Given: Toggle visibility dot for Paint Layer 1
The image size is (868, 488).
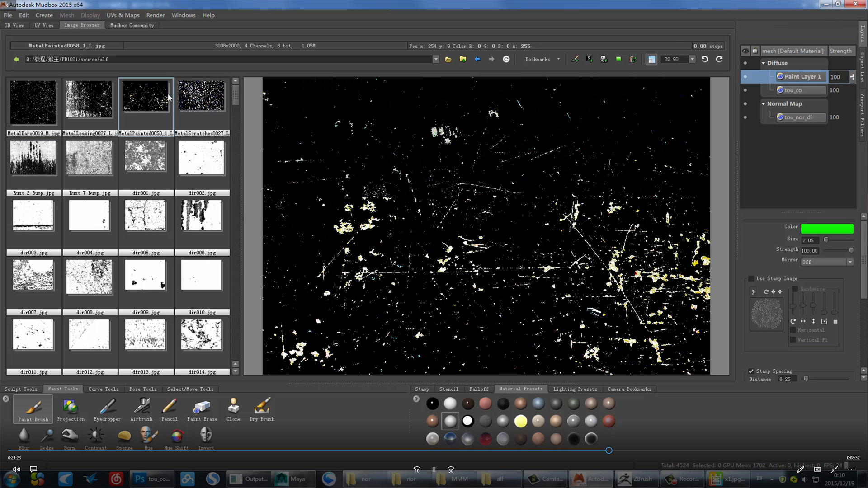Looking at the screenshot, I should click(x=745, y=77).
